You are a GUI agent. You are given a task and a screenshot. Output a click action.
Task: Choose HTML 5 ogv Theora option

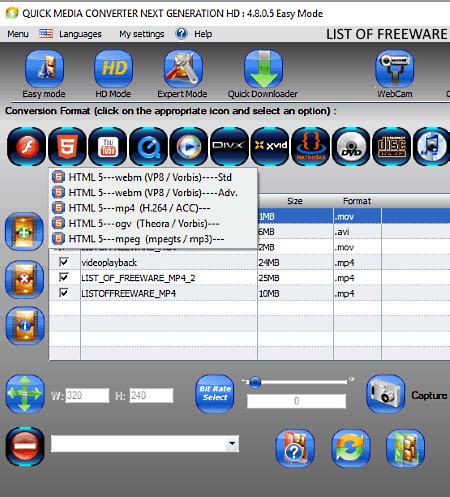pos(153,223)
